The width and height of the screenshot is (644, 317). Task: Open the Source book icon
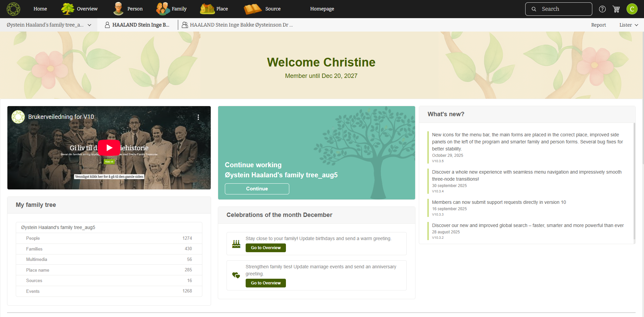pos(253,9)
